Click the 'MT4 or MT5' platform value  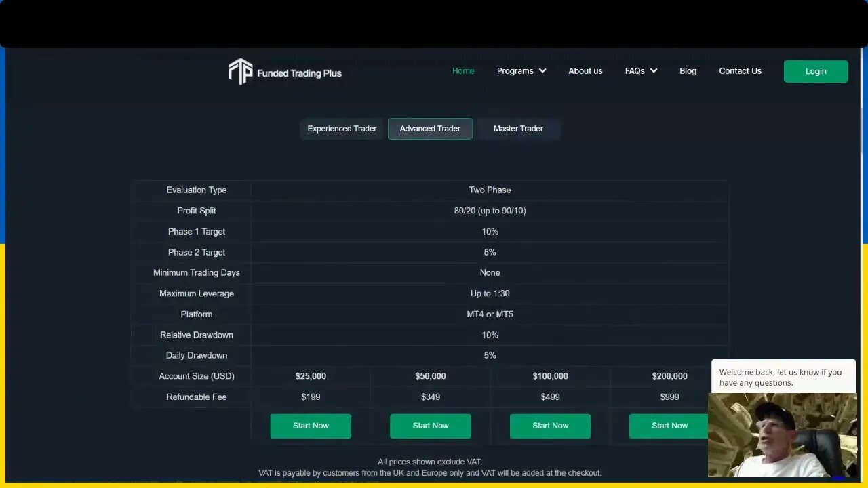(490, 314)
